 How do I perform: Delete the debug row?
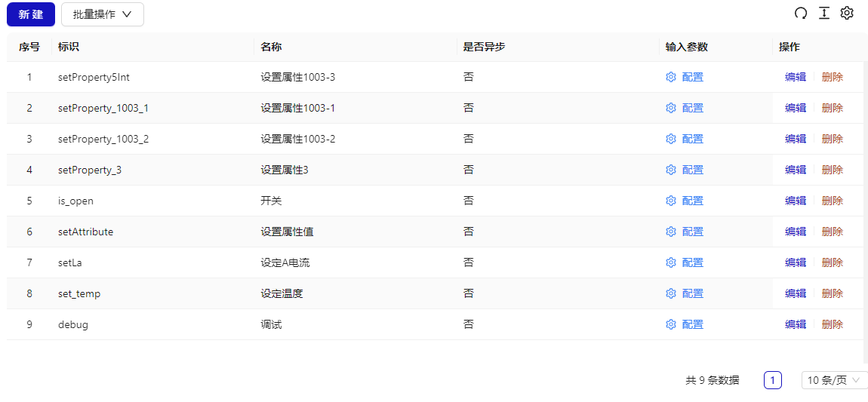click(832, 324)
